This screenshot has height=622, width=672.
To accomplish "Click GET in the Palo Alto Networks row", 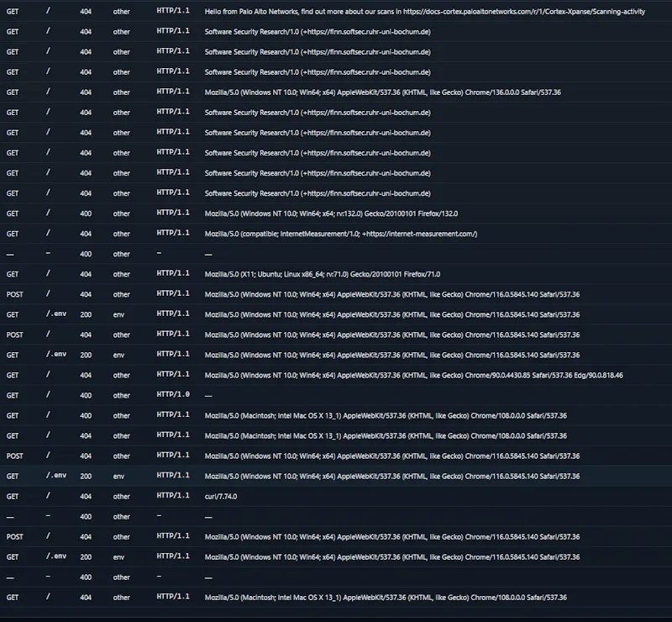I will click(x=13, y=12).
